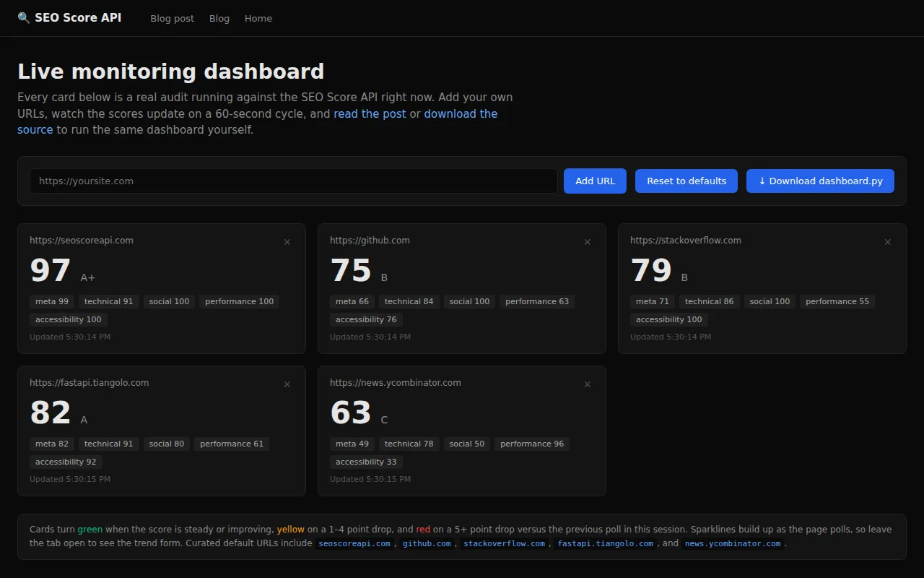Click the stackoverflow.com code chip in footer note
Viewport: 924px width, 578px height.
[x=505, y=543]
